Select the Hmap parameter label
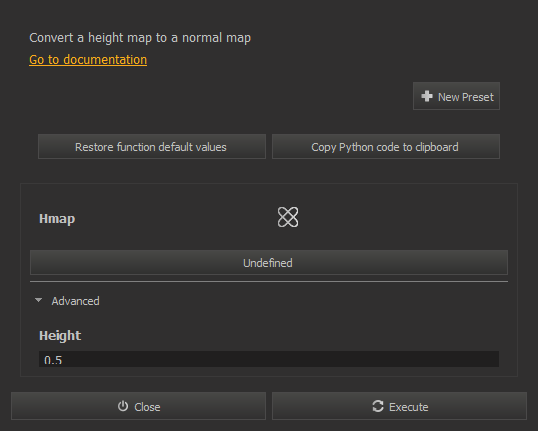This screenshot has height=431, width=538. click(57, 219)
